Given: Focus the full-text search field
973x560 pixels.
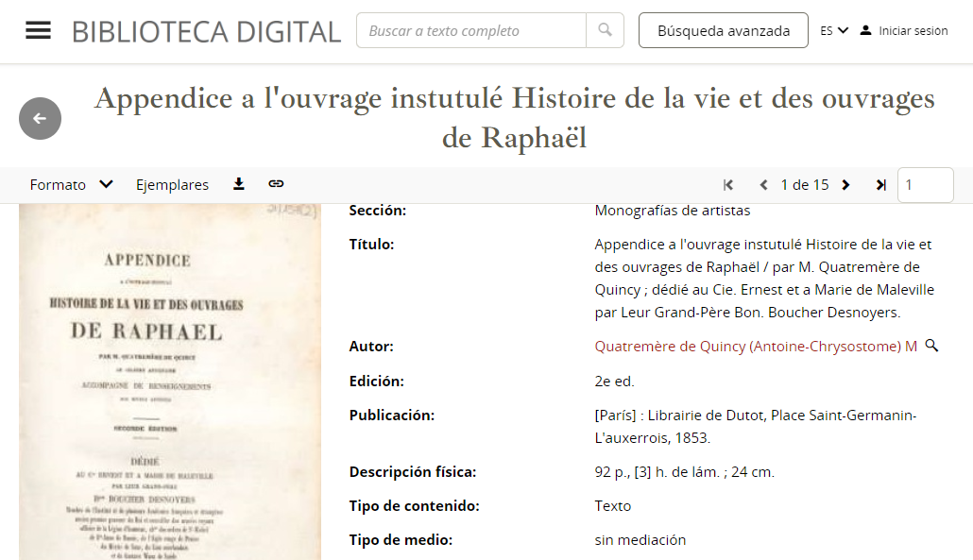Looking at the screenshot, I should [470, 30].
